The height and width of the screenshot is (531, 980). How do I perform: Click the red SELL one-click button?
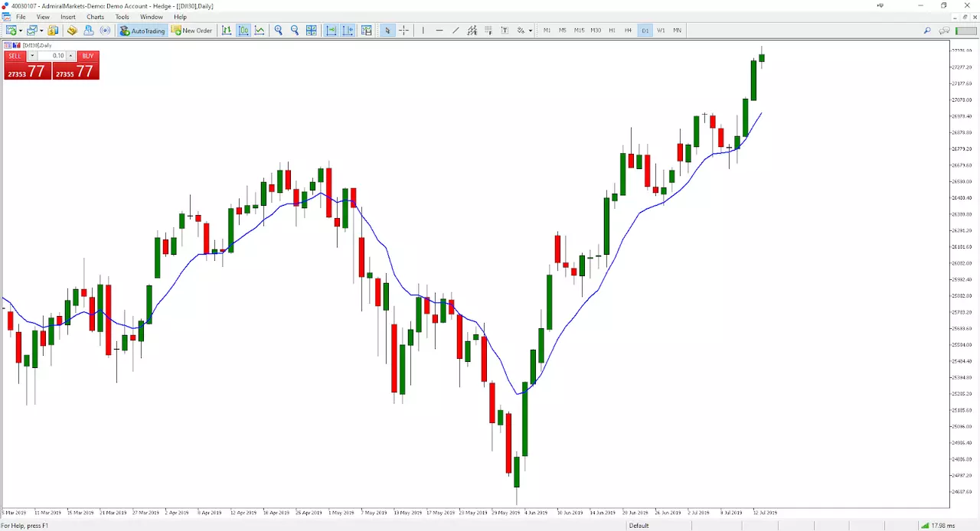coord(15,56)
